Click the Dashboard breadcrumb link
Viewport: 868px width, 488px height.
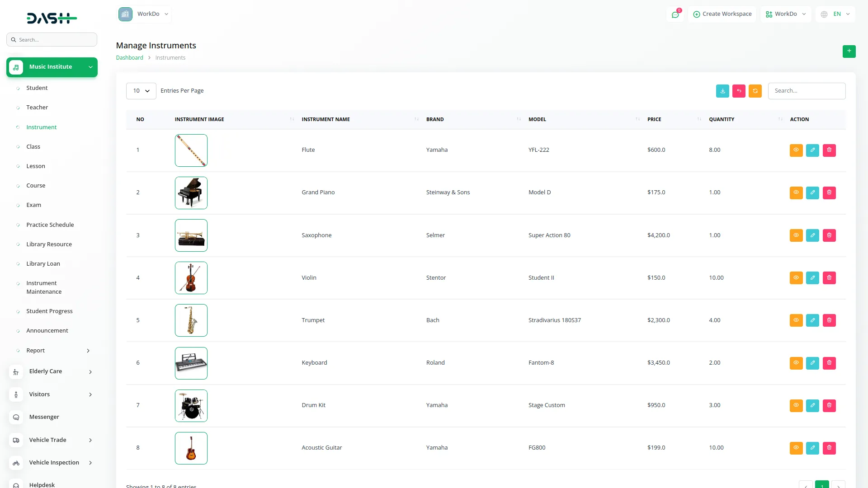point(129,58)
